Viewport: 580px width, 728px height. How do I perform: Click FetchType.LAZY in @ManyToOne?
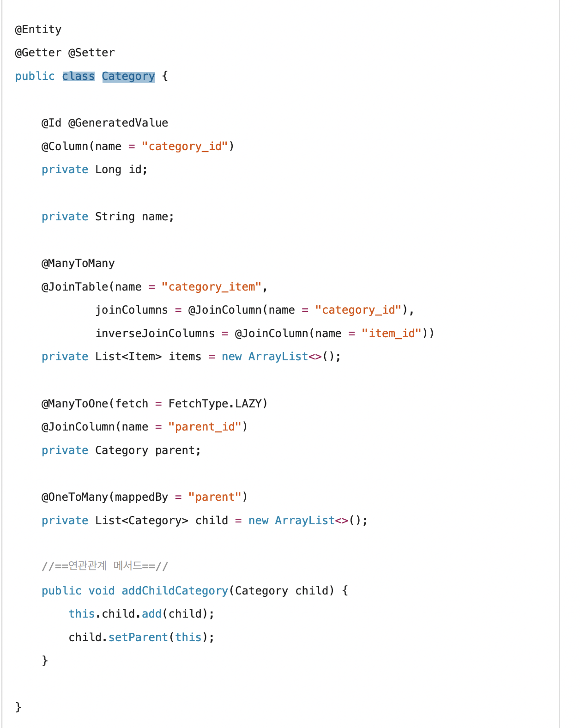pos(216,404)
